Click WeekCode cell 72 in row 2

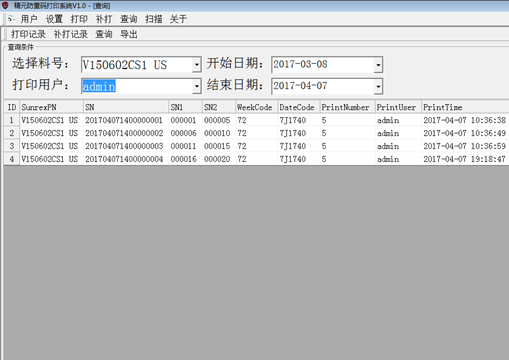coord(257,133)
